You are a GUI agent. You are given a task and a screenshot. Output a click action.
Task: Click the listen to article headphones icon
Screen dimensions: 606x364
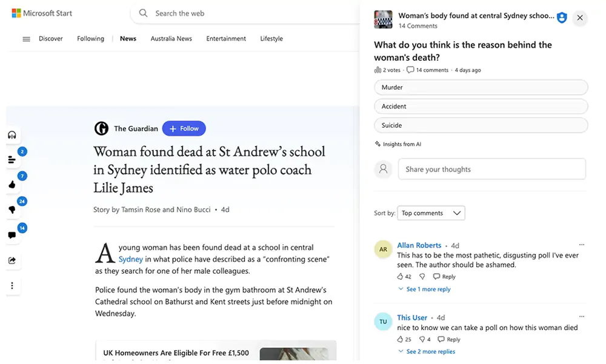tap(12, 135)
